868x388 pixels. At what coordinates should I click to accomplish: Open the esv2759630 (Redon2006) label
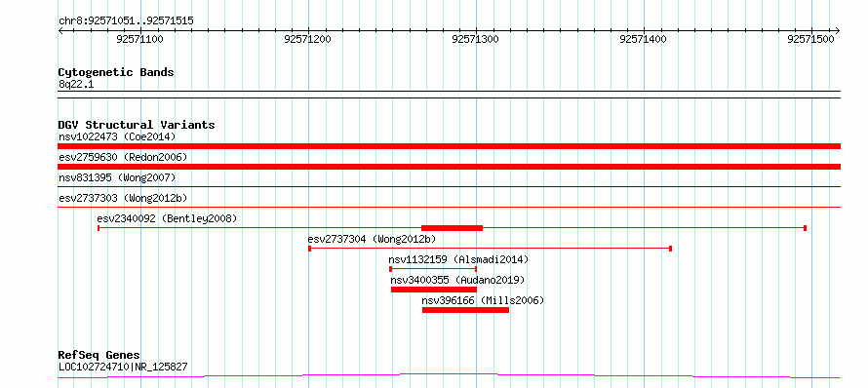[x=123, y=157]
